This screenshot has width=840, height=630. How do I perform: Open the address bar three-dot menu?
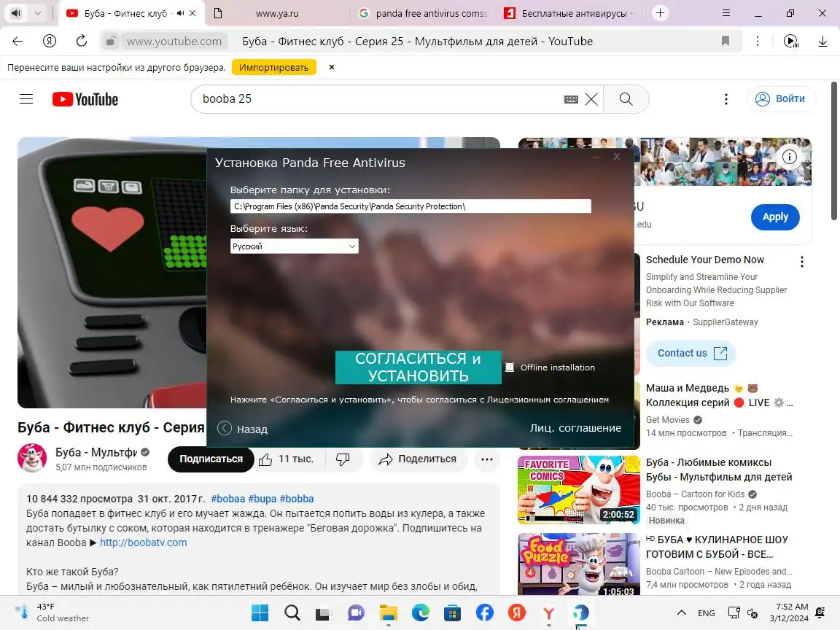tap(758, 42)
